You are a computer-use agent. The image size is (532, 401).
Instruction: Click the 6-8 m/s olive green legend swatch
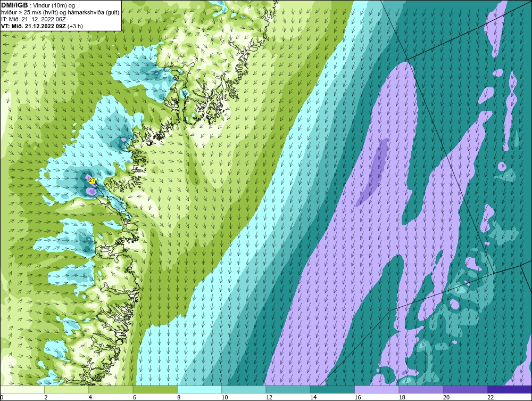[155, 389]
